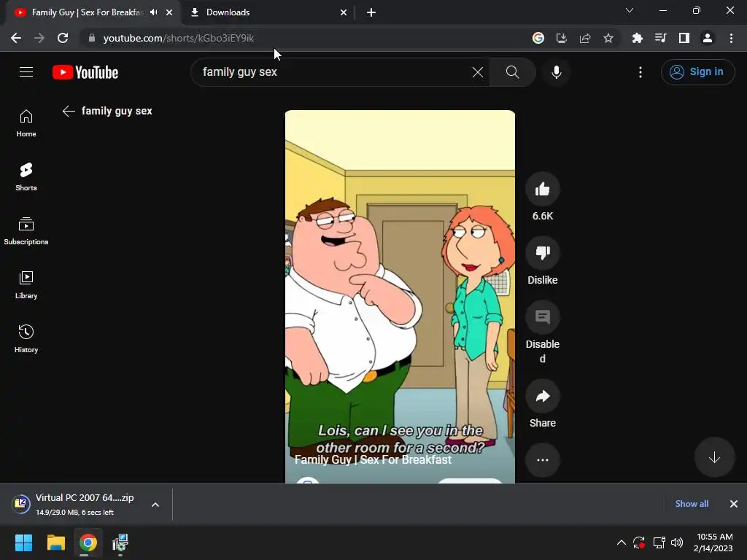Open the tab search chevron
Image resolution: width=747 pixels, height=560 pixels.
(630, 10)
